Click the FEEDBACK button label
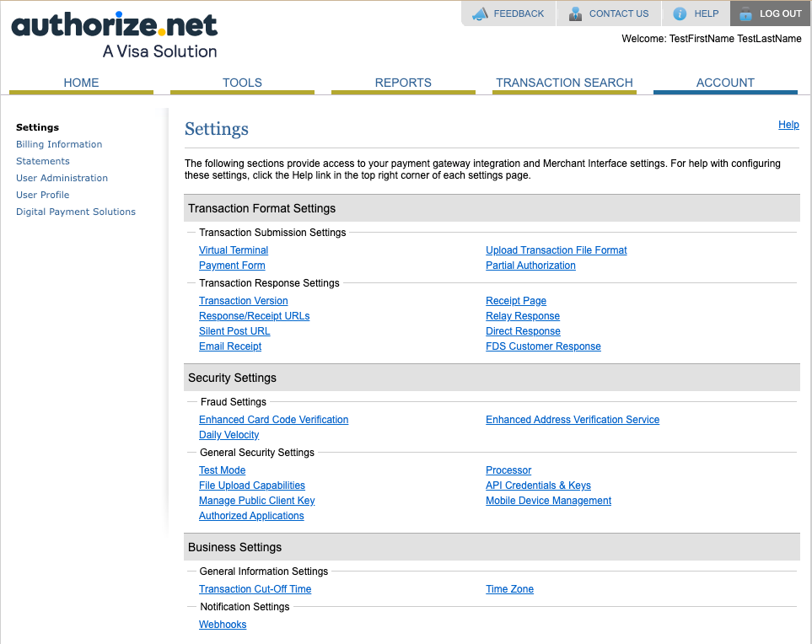Image resolution: width=812 pixels, height=644 pixels. point(519,14)
